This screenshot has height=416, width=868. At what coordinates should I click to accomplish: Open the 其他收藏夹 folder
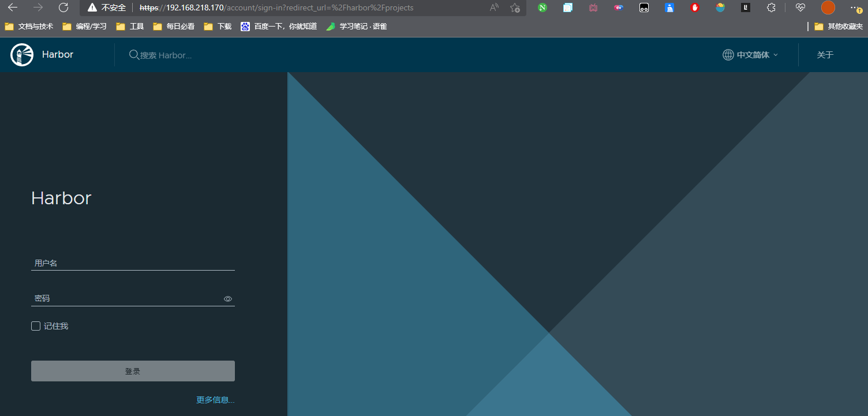click(x=839, y=27)
